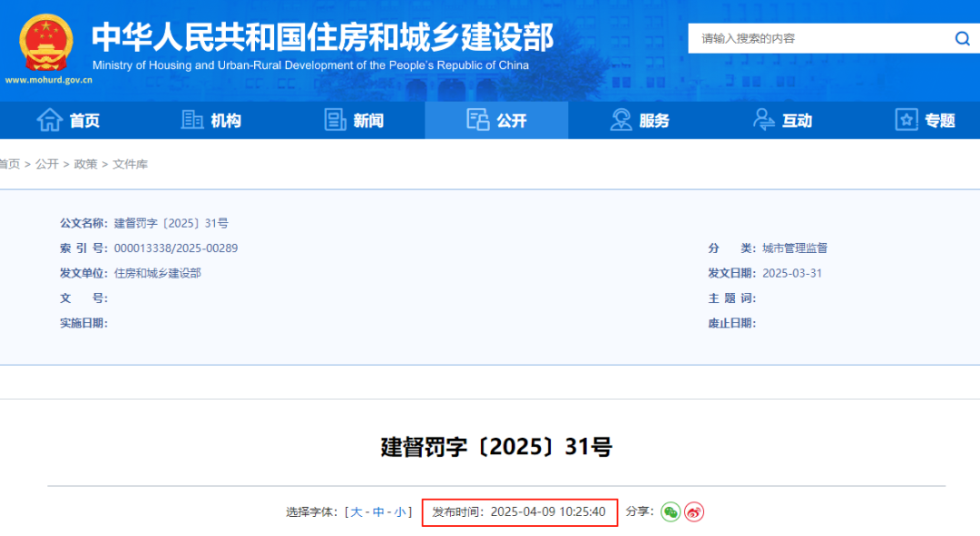Select small font size 小
The width and height of the screenshot is (980, 536).
[400, 512]
